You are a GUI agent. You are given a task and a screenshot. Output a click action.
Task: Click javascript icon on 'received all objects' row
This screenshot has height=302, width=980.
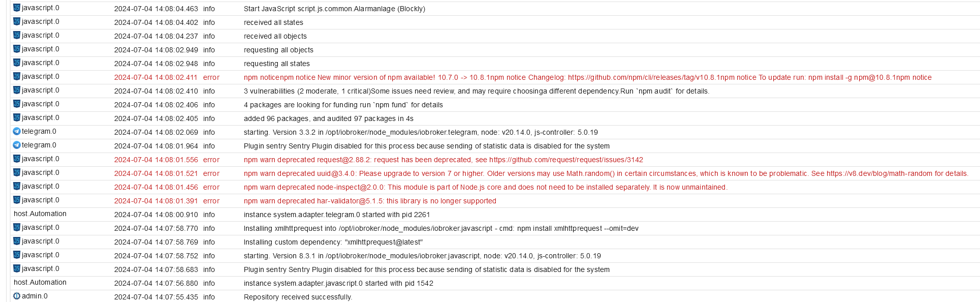[x=17, y=35]
